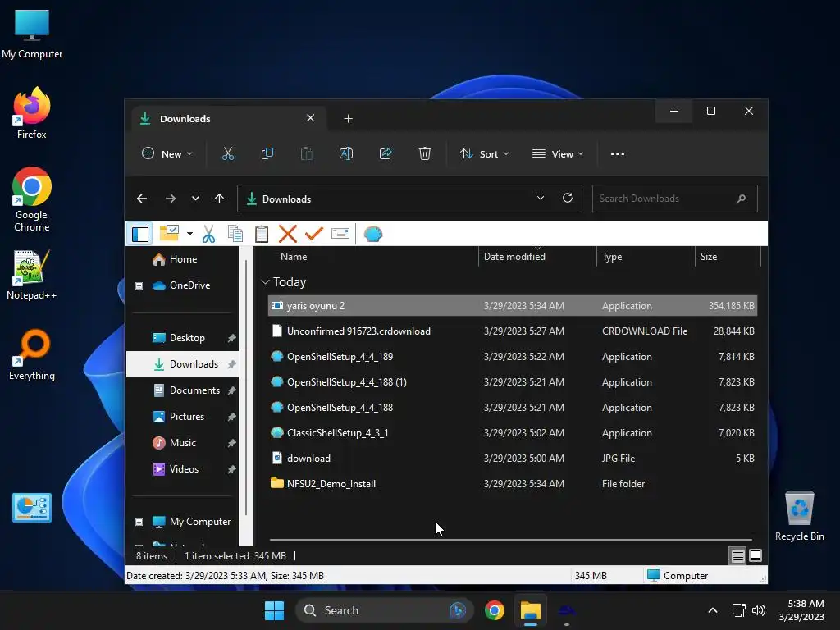Go back with the left arrow button
Viewport: 840px width, 630px height.
pyautogui.click(x=142, y=199)
